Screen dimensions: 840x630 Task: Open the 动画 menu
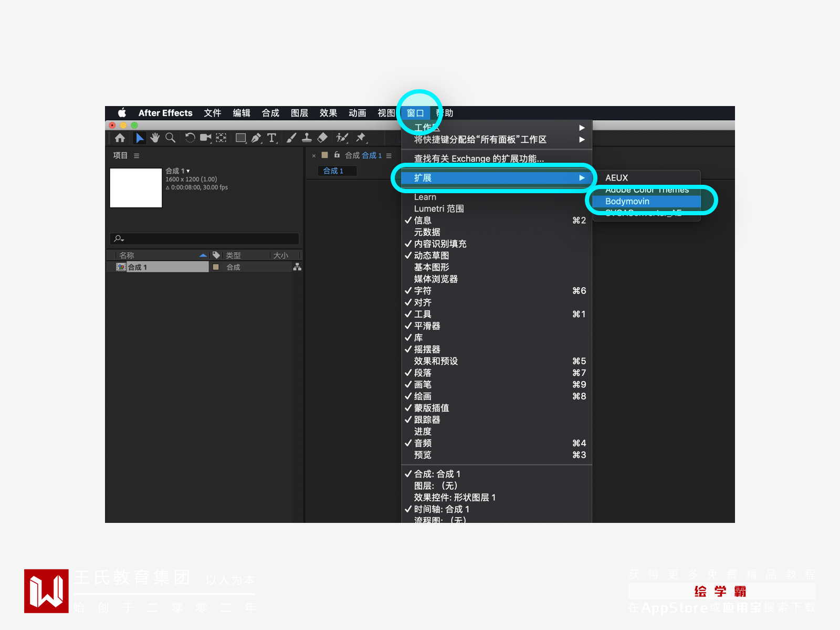tap(357, 113)
